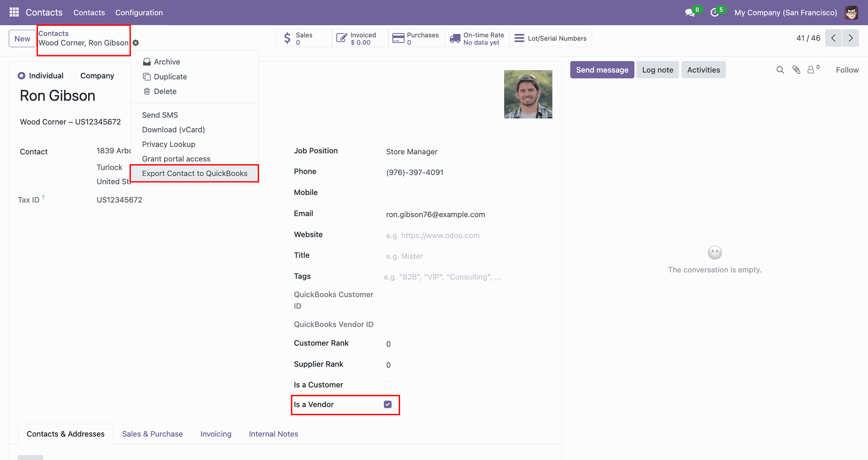This screenshot has height=460, width=868.
Task: Go to the next contact record arrow
Action: coord(850,38)
